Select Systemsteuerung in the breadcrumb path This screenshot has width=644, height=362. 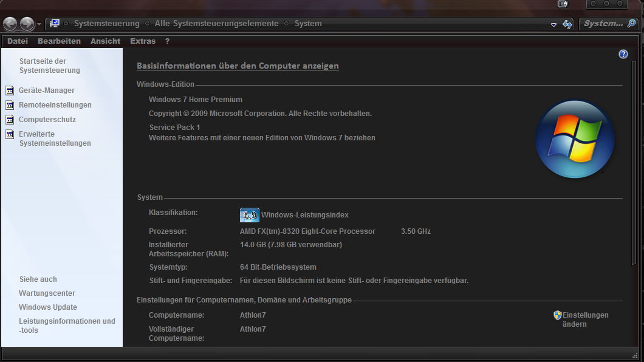pos(107,24)
